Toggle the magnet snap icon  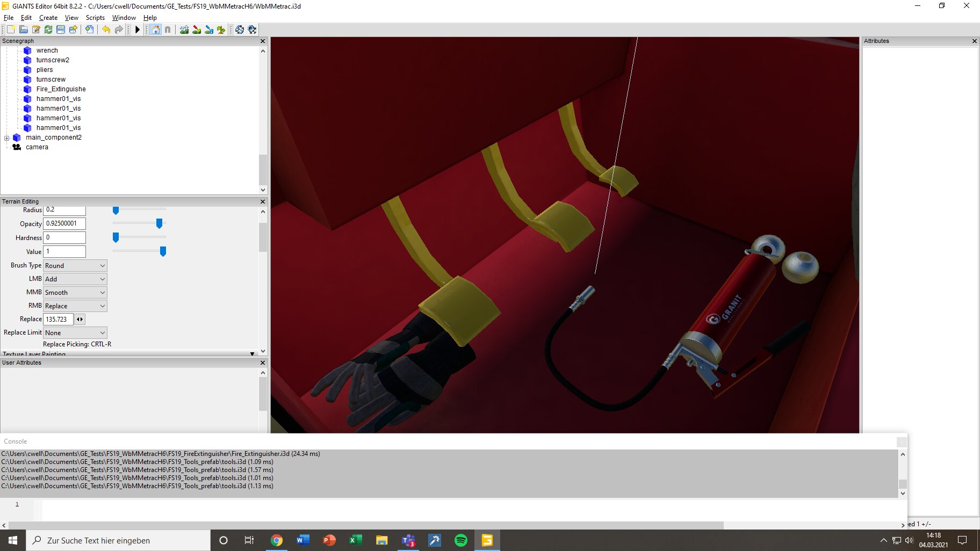pyautogui.click(x=168, y=30)
